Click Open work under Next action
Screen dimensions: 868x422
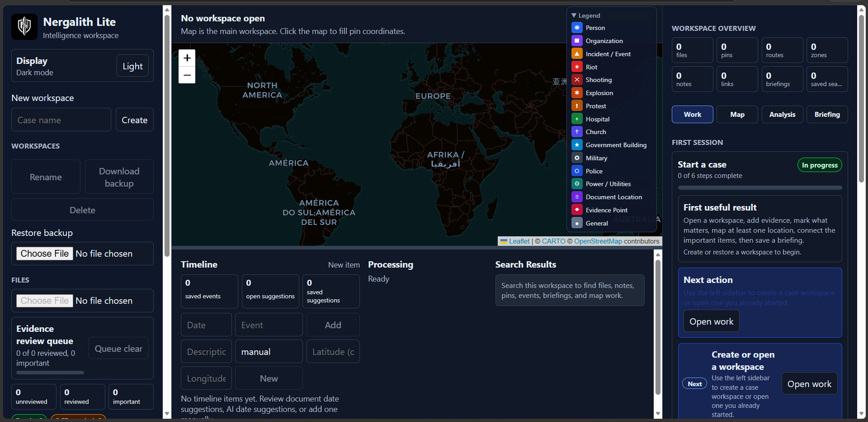[x=711, y=322]
